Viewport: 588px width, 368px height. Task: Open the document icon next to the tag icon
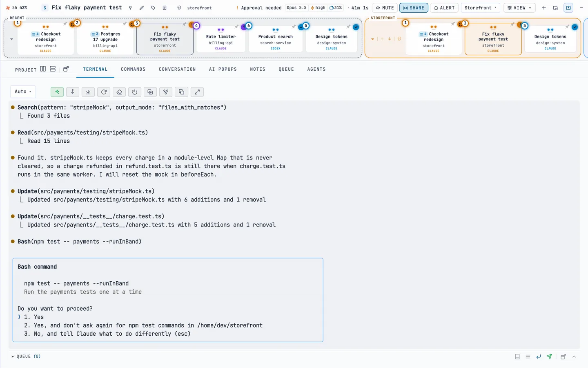click(165, 8)
